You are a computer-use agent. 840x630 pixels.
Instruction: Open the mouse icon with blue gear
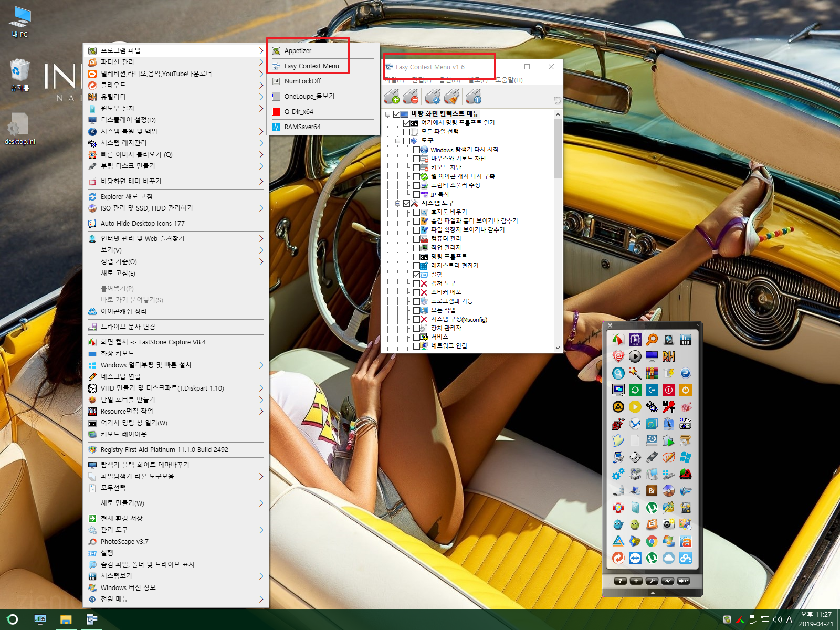click(x=433, y=96)
